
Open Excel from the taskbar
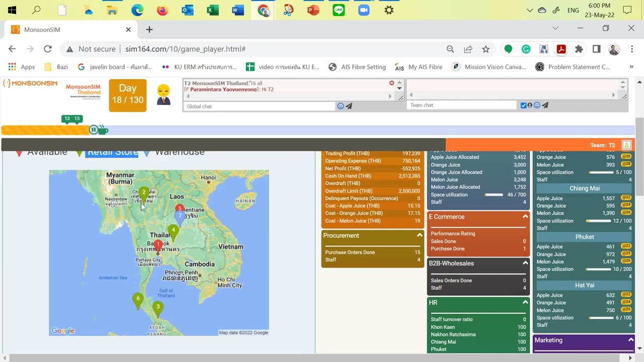click(x=213, y=10)
